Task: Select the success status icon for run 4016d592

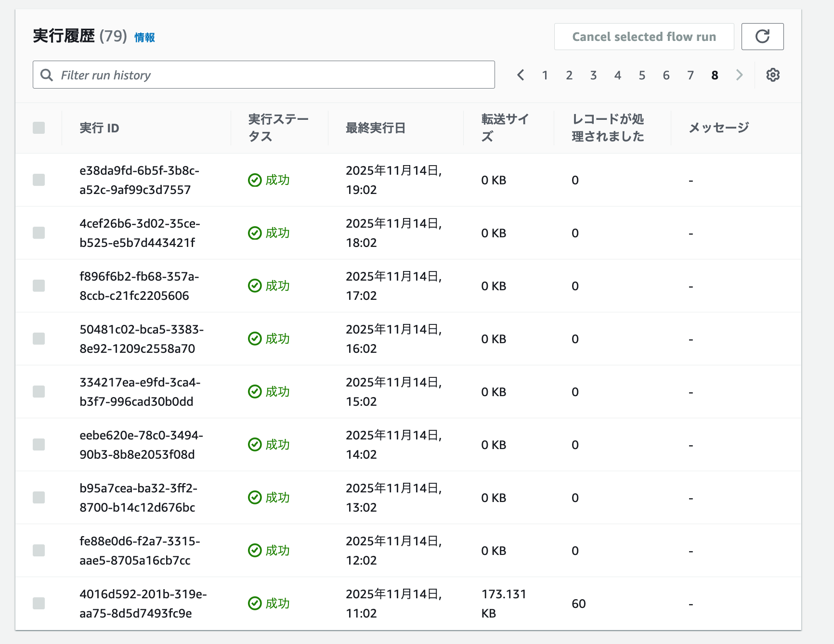Action: coord(255,603)
